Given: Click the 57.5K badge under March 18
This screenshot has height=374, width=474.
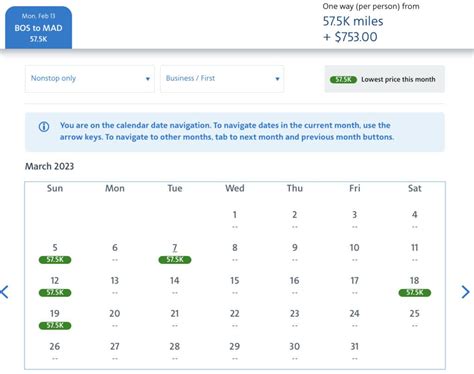Looking at the screenshot, I should (x=415, y=293).
